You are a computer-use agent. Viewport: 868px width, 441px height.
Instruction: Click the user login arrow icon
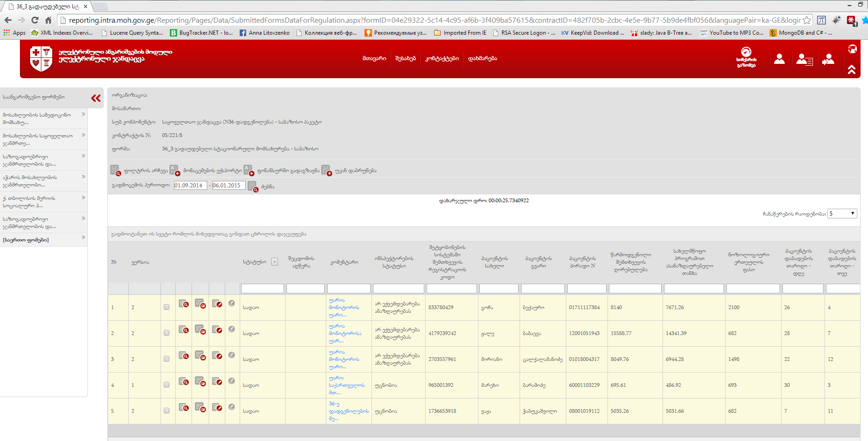click(828, 60)
